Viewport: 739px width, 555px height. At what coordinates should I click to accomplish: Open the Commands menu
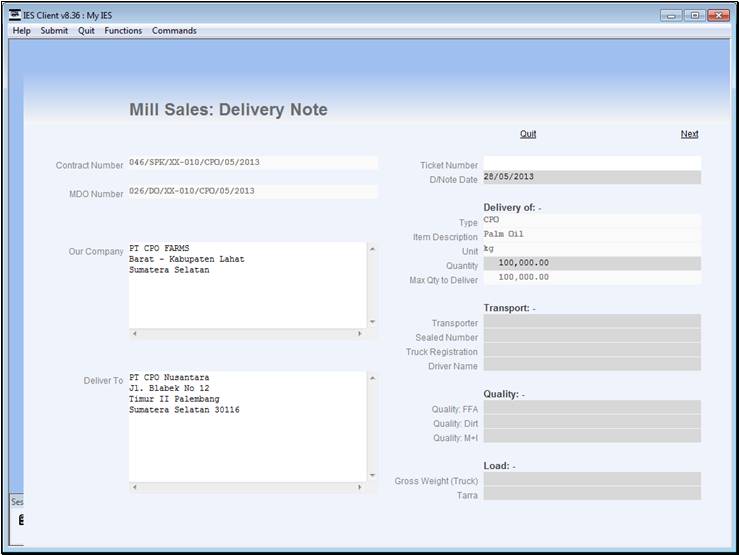174,31
